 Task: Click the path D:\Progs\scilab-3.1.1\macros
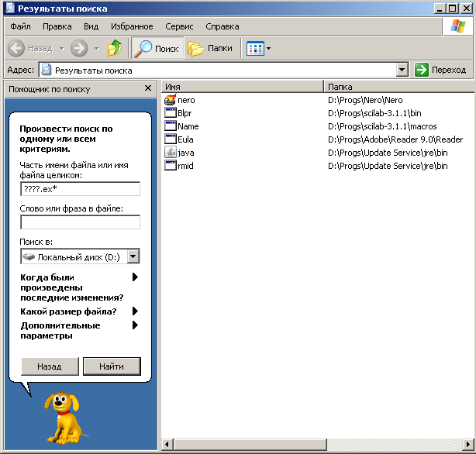tap(382, 126)
